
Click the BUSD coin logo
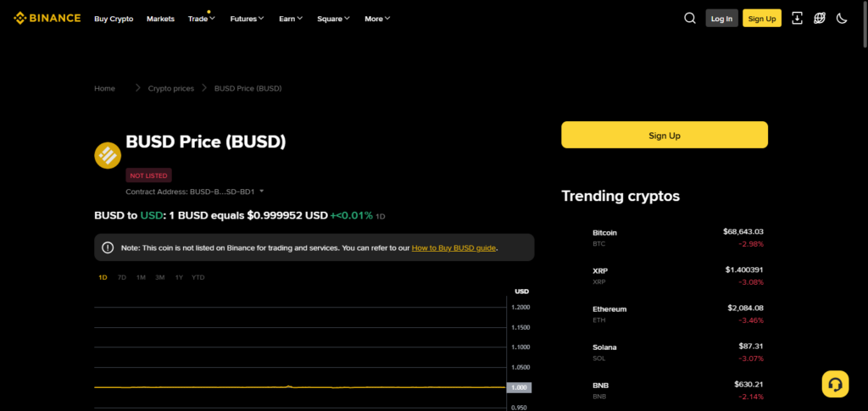click(108, 155)
